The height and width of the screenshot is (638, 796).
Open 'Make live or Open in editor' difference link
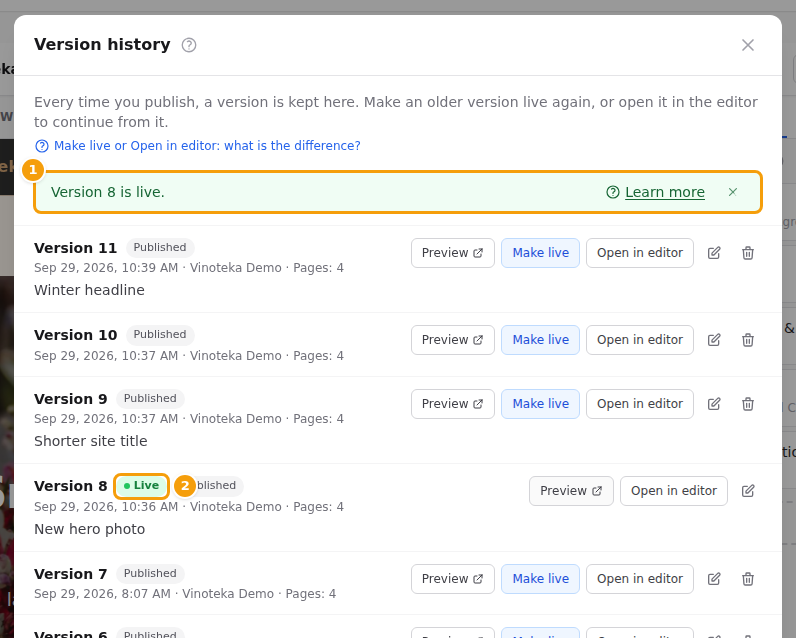pos(197,146)
